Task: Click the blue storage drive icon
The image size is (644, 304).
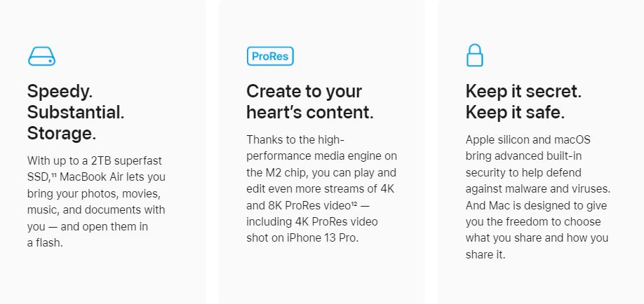Action: pos(41,56)
